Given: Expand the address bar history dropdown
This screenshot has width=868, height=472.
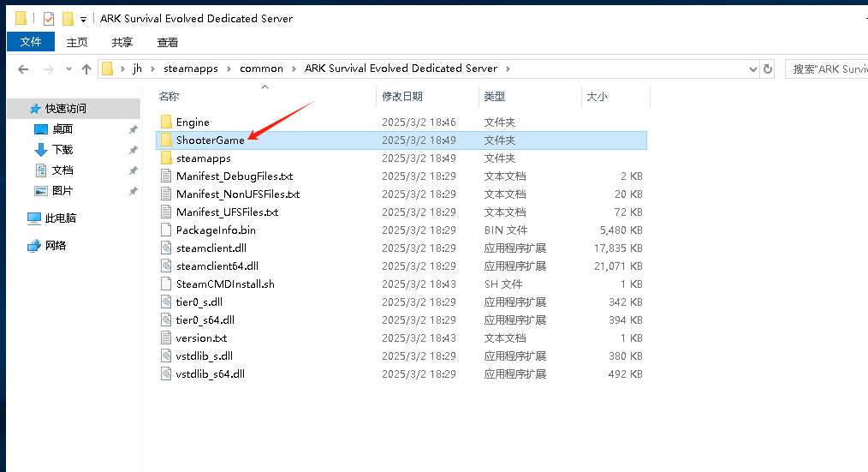Looking at the screenshot, I should pos(752,69).
